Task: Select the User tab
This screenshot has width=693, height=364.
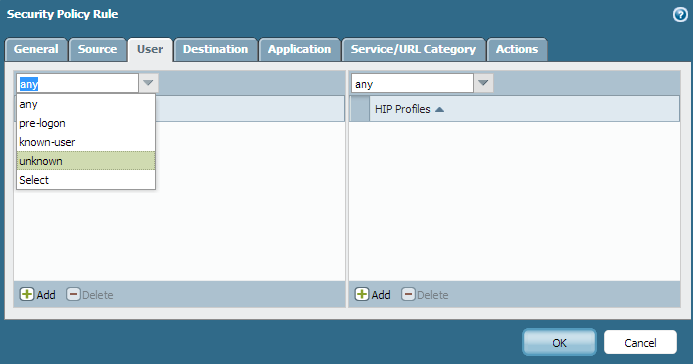Action: 150,49
